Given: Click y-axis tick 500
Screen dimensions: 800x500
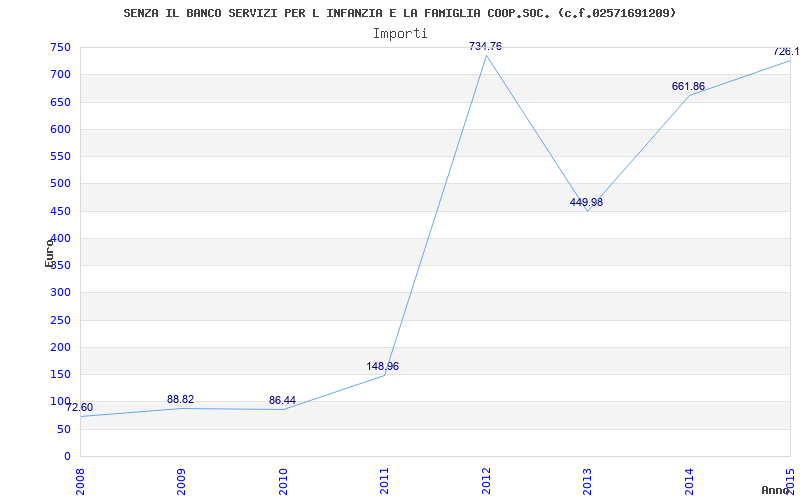Looking at the screenshot, I should click(x=60, y=184).
